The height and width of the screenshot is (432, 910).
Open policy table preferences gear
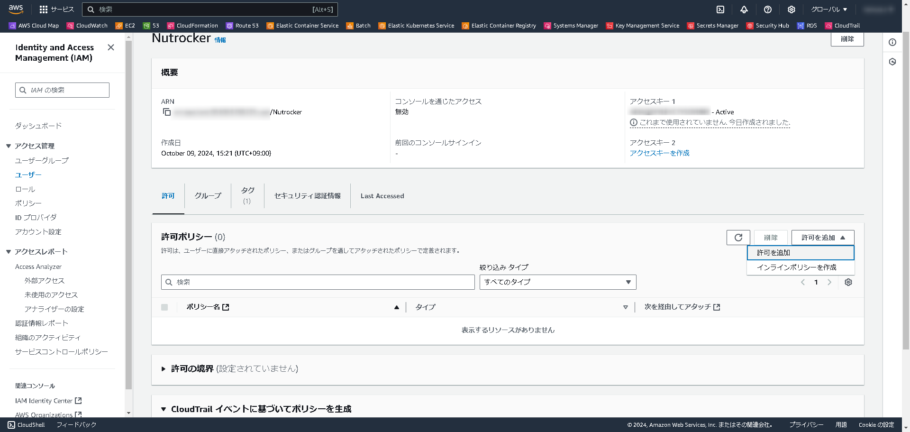click(848, 282)
